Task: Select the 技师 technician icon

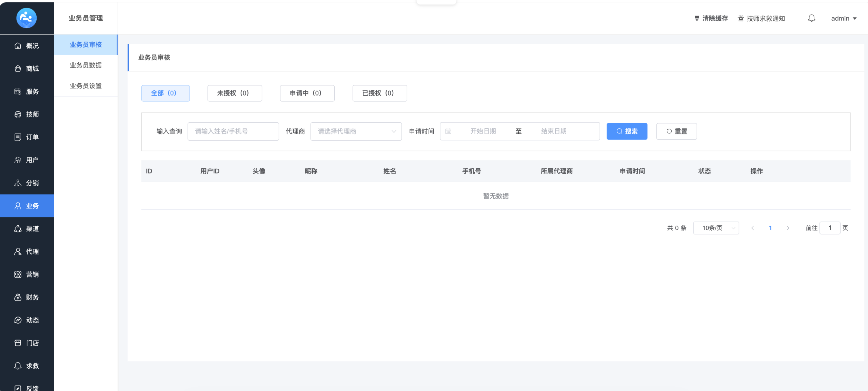Action: pyautogui.click(x=18, y=115)
